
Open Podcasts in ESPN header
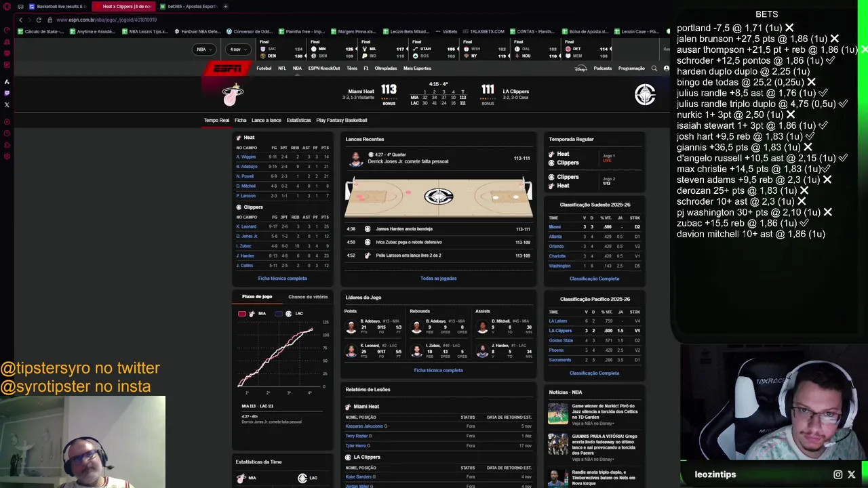(x=602, y=68)
